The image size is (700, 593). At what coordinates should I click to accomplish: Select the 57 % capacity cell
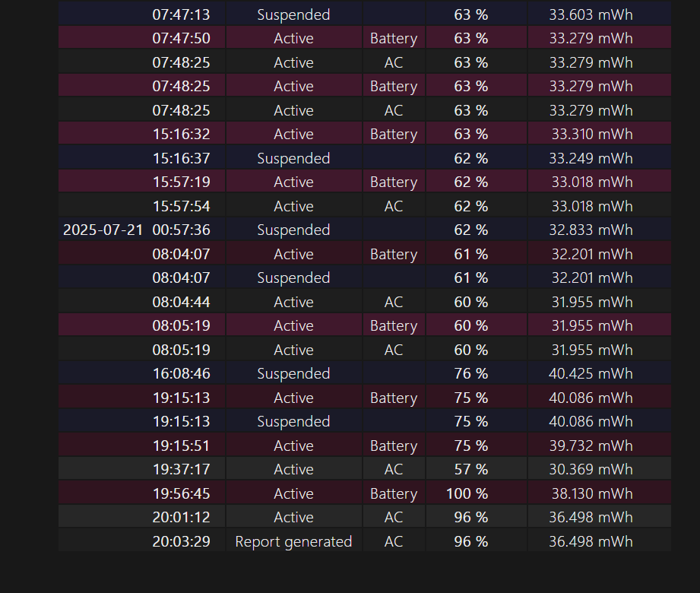coord(471,469)
